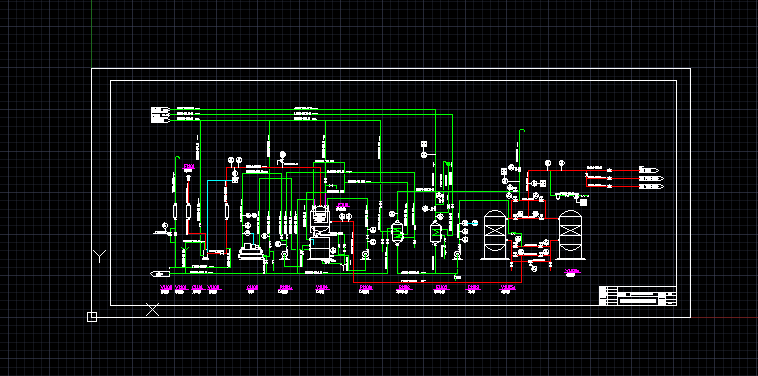Select the top red-line outlet arrow connector
Image resolution: width=758 pixels, height=376 pixels.
[648, 170]
